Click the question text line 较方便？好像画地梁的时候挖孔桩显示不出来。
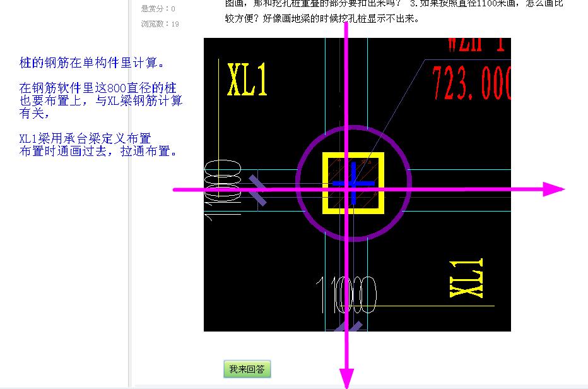 coord(322,18)
